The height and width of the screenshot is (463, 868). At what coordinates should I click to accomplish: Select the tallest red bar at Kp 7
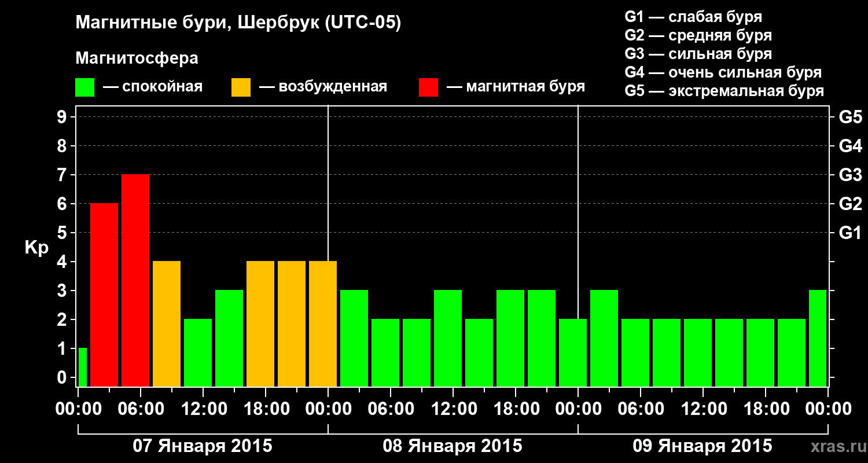[x=135, y=281]
